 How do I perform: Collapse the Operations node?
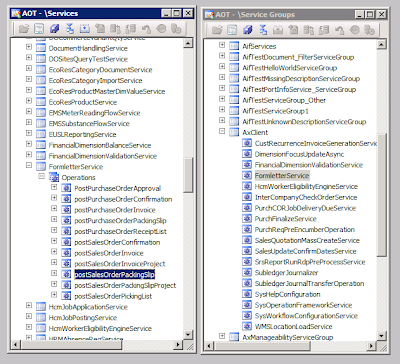[42, 176]
